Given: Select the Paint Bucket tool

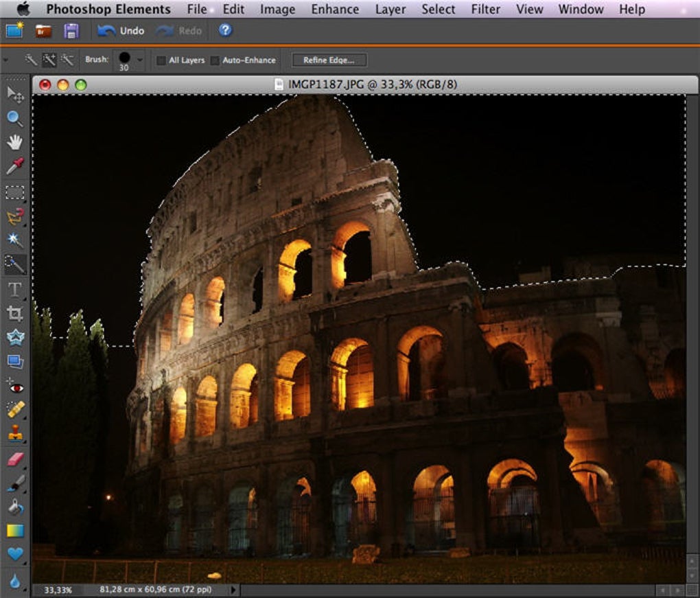Looking at the screenshot, I should [14, 507].
